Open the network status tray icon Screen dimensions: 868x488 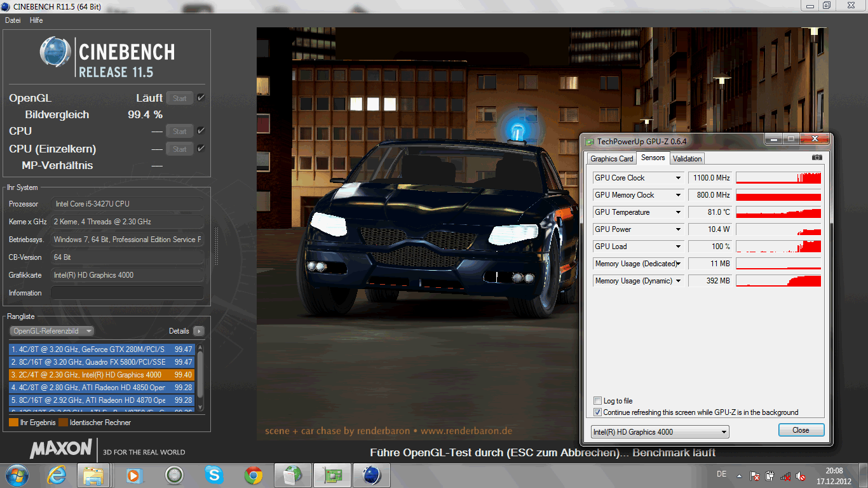pyautogui.click(x=786, y=475)
